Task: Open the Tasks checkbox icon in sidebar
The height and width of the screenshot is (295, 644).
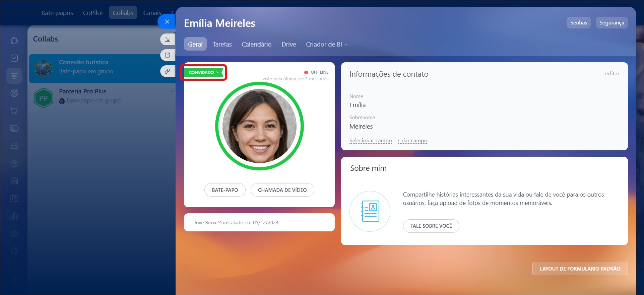Action: tap(14, 58)
